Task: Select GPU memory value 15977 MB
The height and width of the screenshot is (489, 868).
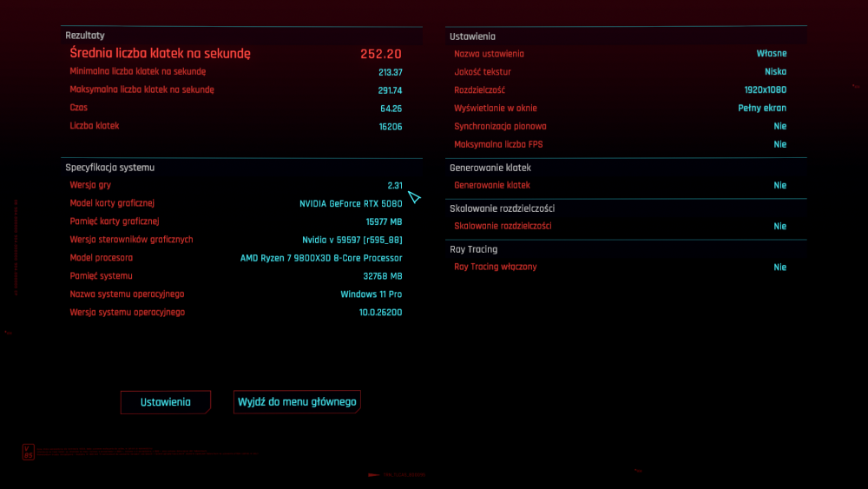Action: tap(384, 222)
